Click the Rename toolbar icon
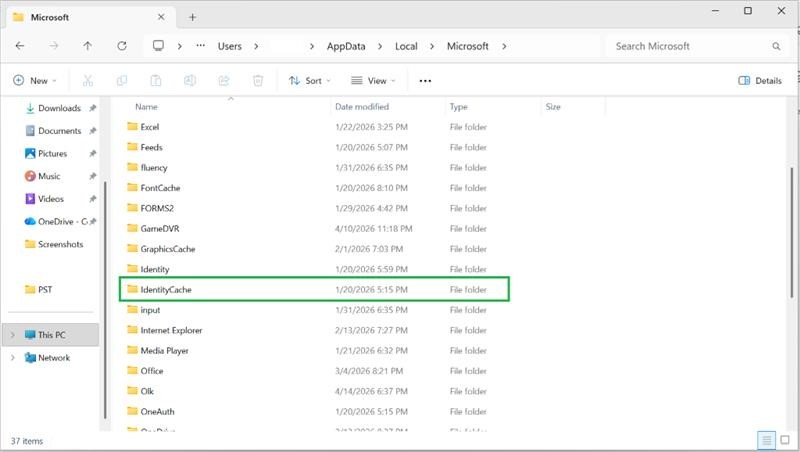The width and height of the screenshot is (800, 452). coord(190,81)
